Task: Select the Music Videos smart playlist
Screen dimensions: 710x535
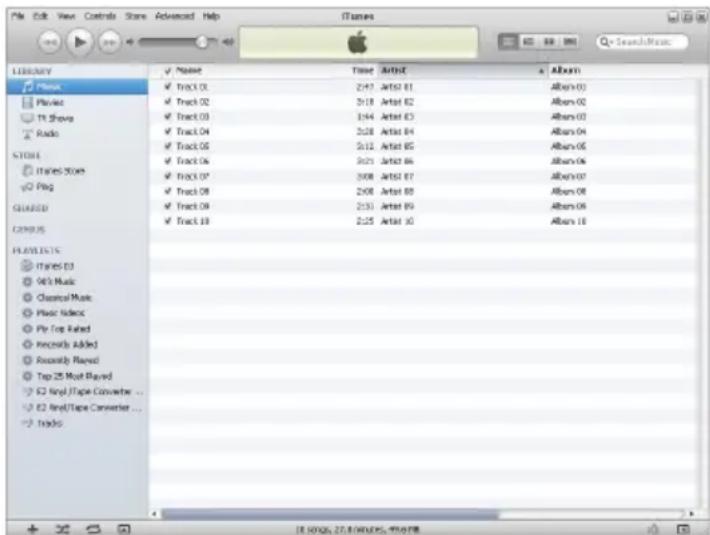Action: point(53,313)
